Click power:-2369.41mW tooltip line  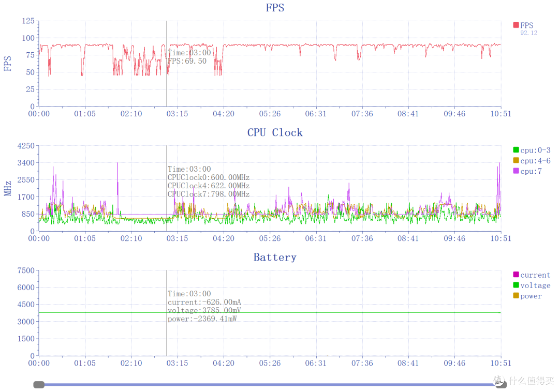(x=202, y=319)
